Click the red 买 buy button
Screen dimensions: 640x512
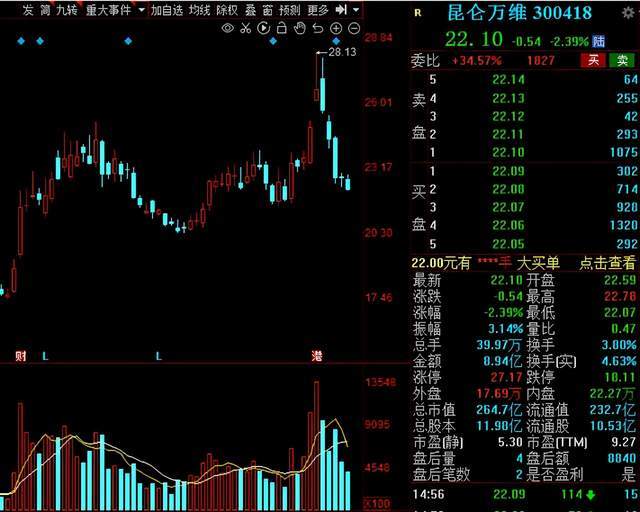click(x=593, y=60)
